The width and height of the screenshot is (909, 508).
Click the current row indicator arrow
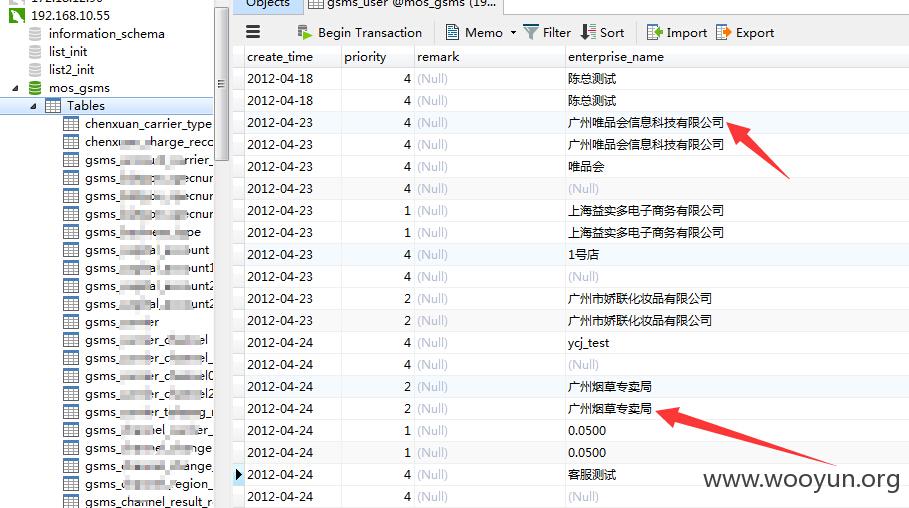238,475
